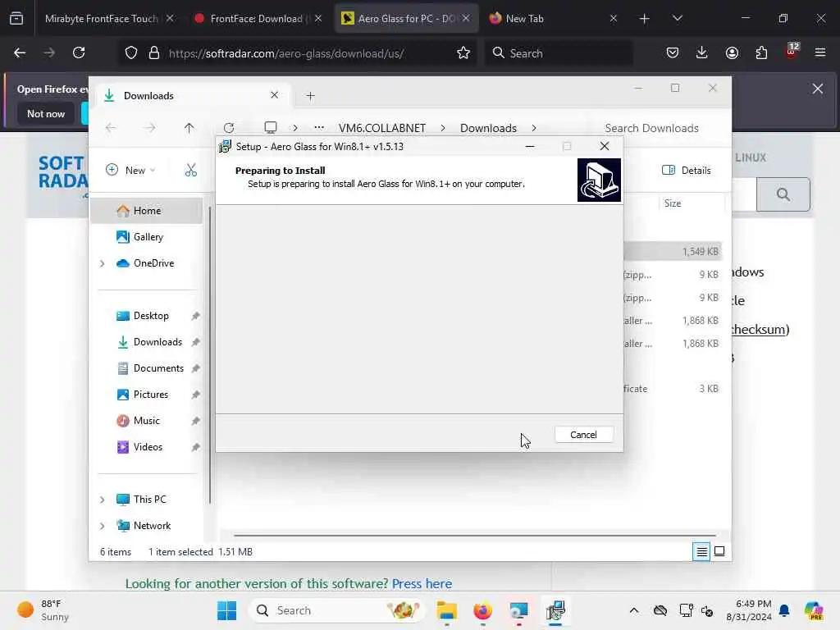
Task: Click Aero Glass setup taskbar icon
Action: [x=555, y=610]
